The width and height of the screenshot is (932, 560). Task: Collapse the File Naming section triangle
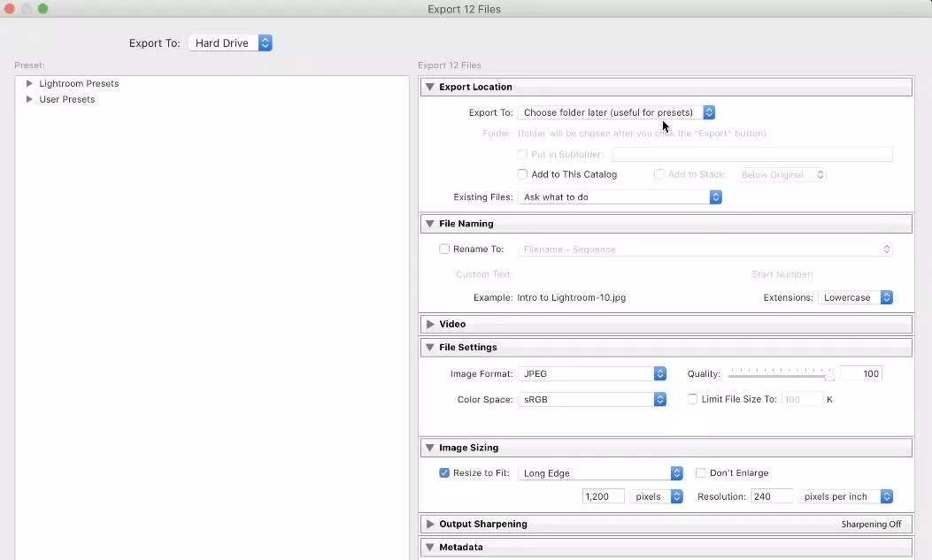pyautogui.click(x=429, y=224)
